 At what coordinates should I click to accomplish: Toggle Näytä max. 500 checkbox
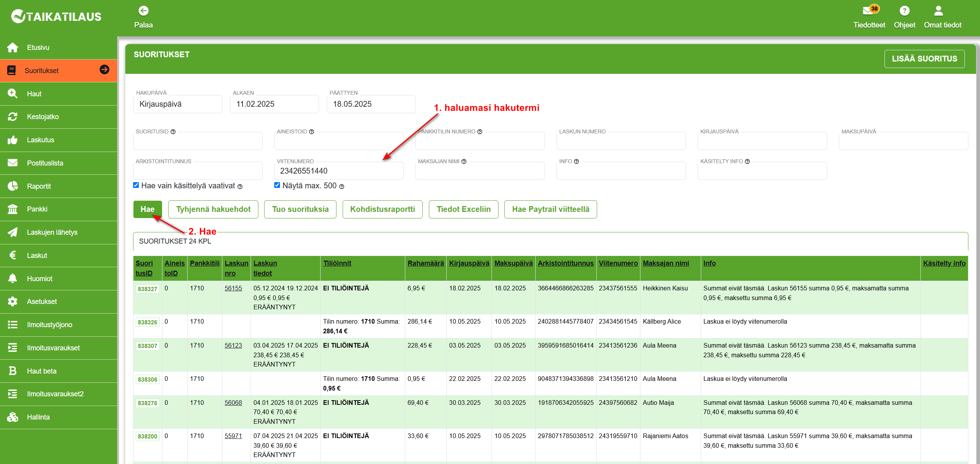(277, 185)
